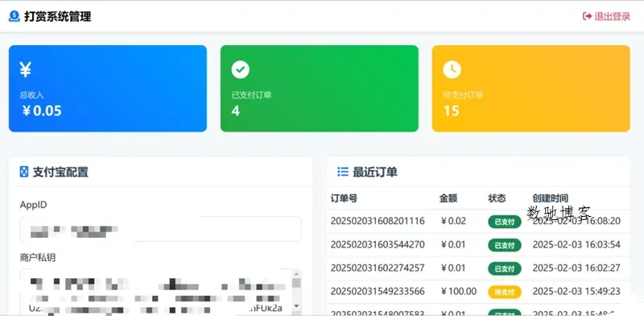Click the 总收入 label

click(31, 95)
